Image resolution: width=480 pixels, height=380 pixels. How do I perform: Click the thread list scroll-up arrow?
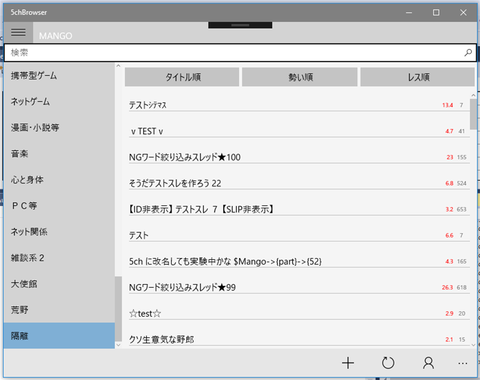(x=473, y=95)
